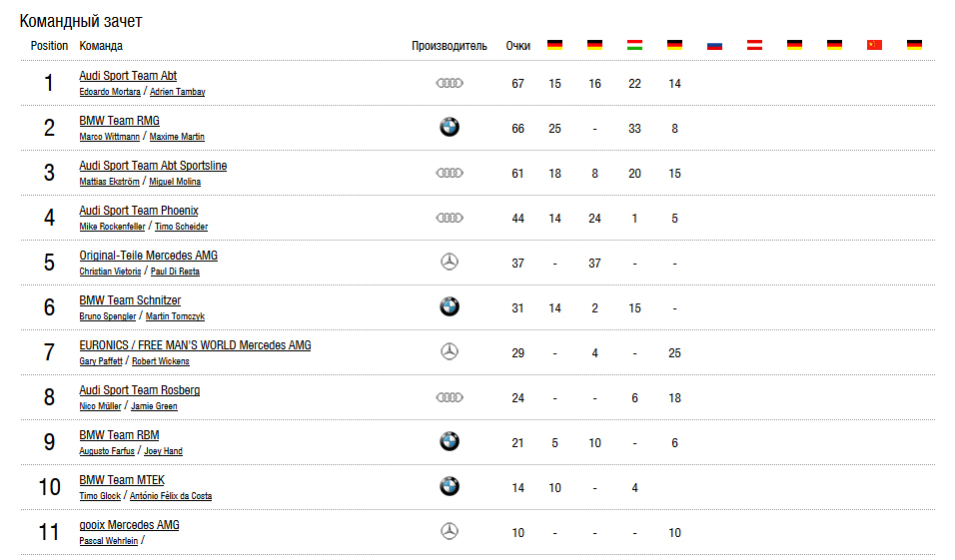Click the Chinese flag column header
Image resolution: width=955 pixels, height=560 pixels.
pyautogui.click(x=875, y=45)
